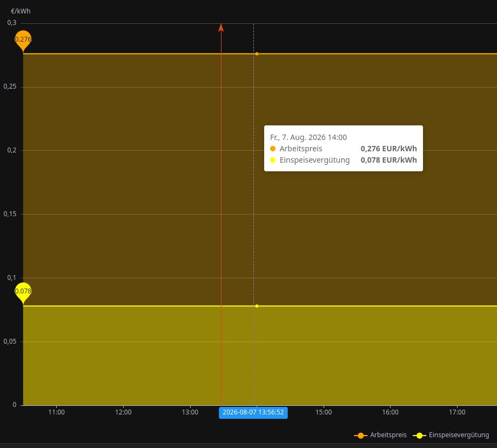Toggle the Einspeisevergütung series via legend label
Screen dimensions: 497x448
click(459, 435)
